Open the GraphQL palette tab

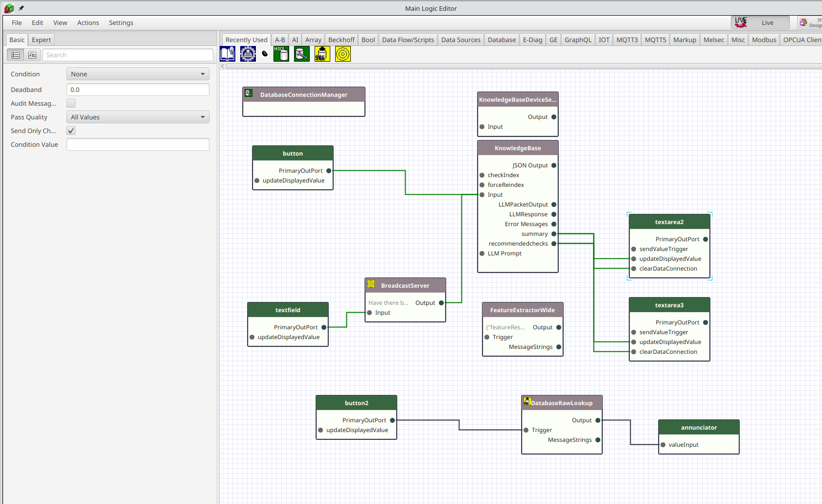point(578,40)
